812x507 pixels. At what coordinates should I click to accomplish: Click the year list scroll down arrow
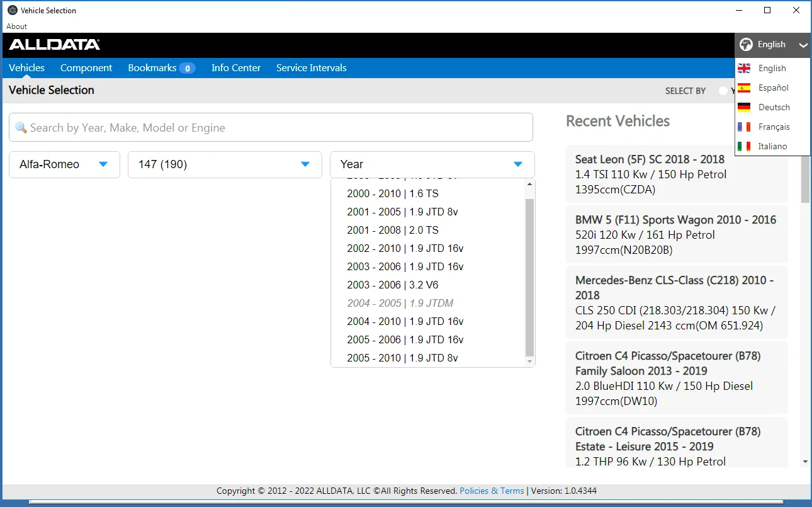pos(529,362)
